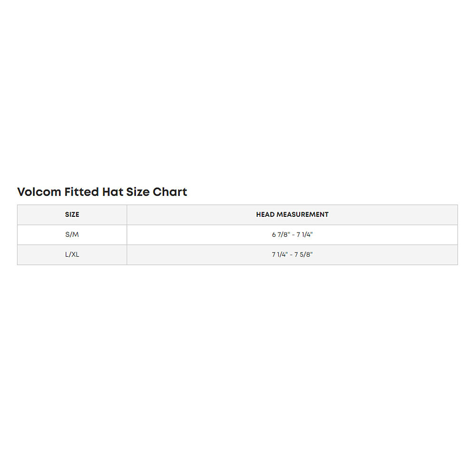Image resolution: width=476 pixels, height=476 pixels.
Task: Select the 6 7/8" value
Action: [x=281, y=234]
